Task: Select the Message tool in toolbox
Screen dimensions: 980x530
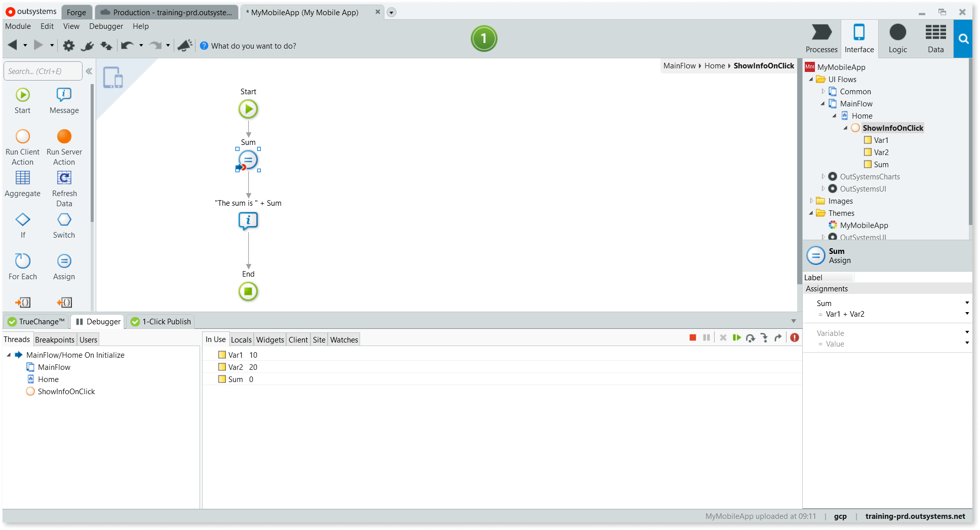Action: [64, 101]
